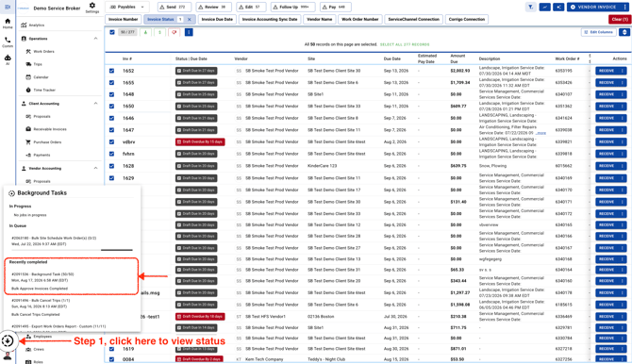Switch to the Send 272 tab
This screenshot has width=632, height=364.
point(175,7)
